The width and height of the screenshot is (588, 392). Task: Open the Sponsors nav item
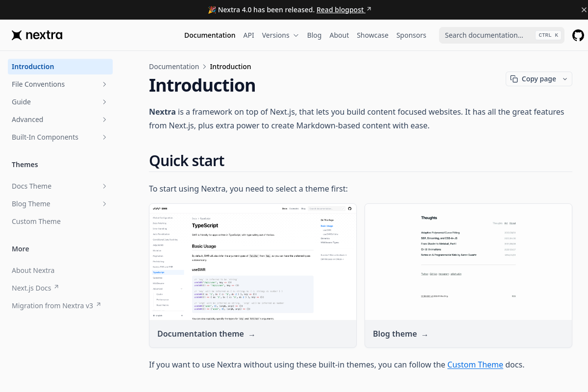[411, 35]
